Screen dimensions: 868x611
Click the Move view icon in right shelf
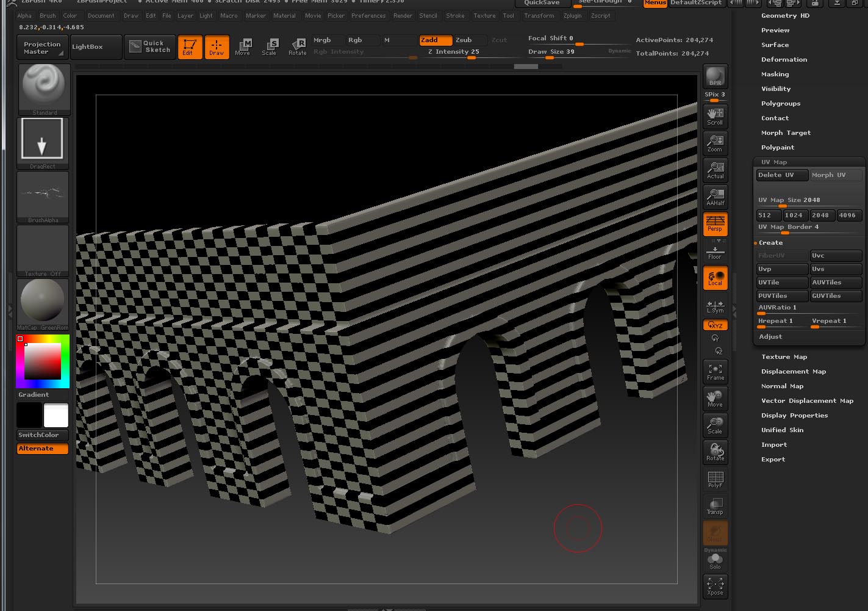(x=715, y=398)
